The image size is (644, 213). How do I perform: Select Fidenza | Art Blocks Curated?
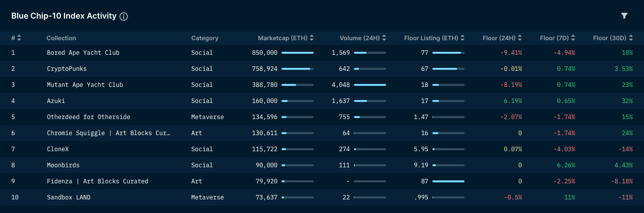pos(98,181)
